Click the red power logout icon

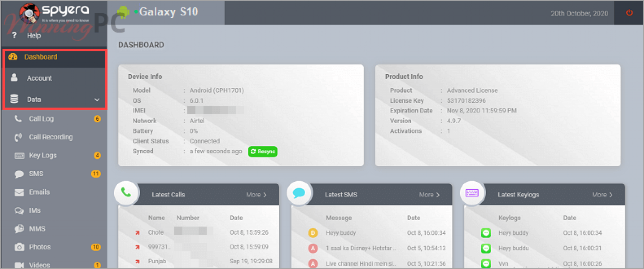pyautogui.click(x=629, y=13)
